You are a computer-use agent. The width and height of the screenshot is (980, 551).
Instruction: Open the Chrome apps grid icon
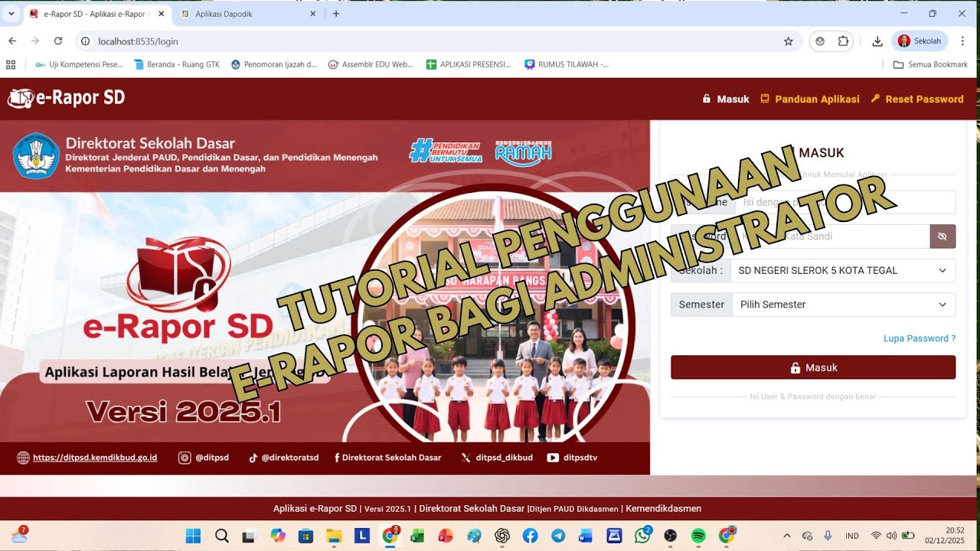11,64
